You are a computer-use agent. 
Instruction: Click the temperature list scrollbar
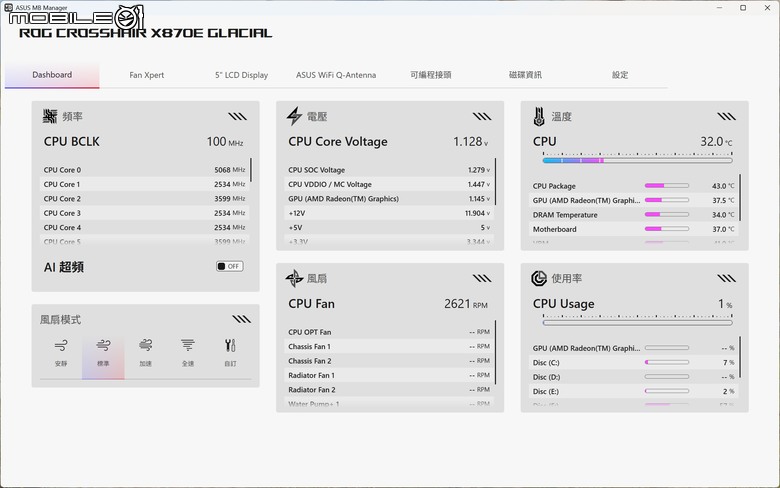(x=740, y=197)
